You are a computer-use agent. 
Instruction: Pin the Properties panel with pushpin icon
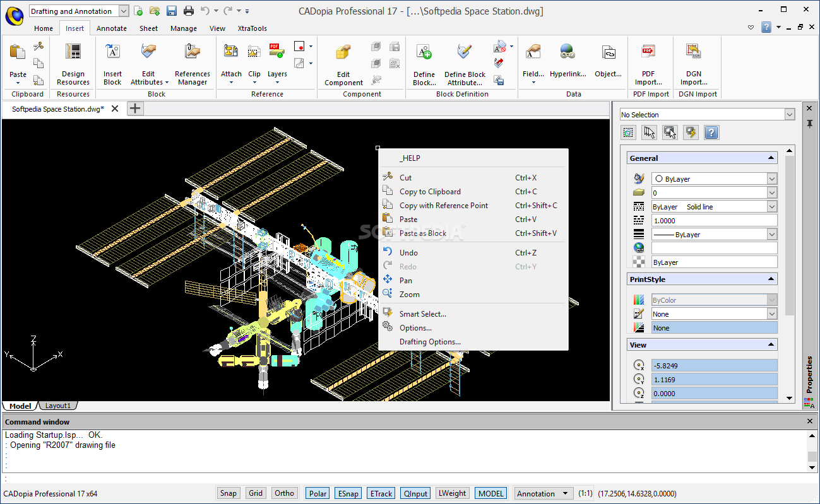click(x=809, y=123)
